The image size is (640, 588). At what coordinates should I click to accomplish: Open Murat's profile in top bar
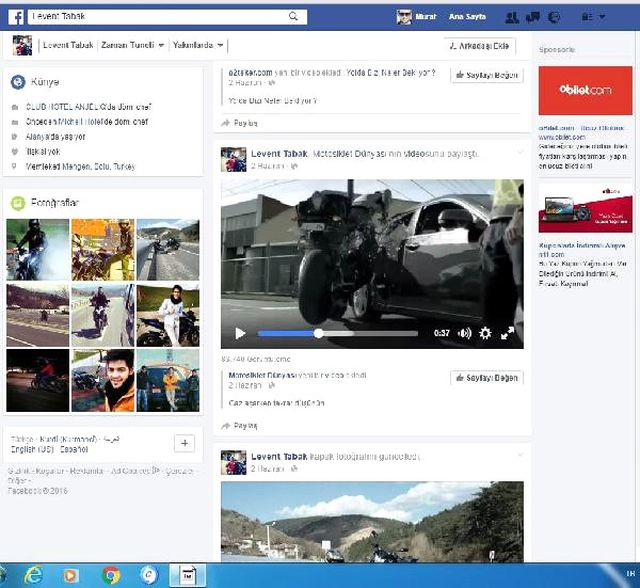(416, 17)
